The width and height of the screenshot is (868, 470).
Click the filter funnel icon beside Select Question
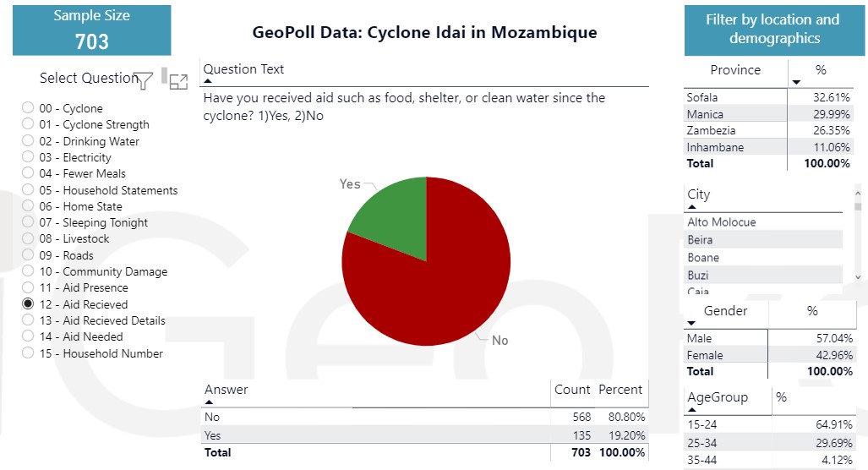(x=145, y=80)
